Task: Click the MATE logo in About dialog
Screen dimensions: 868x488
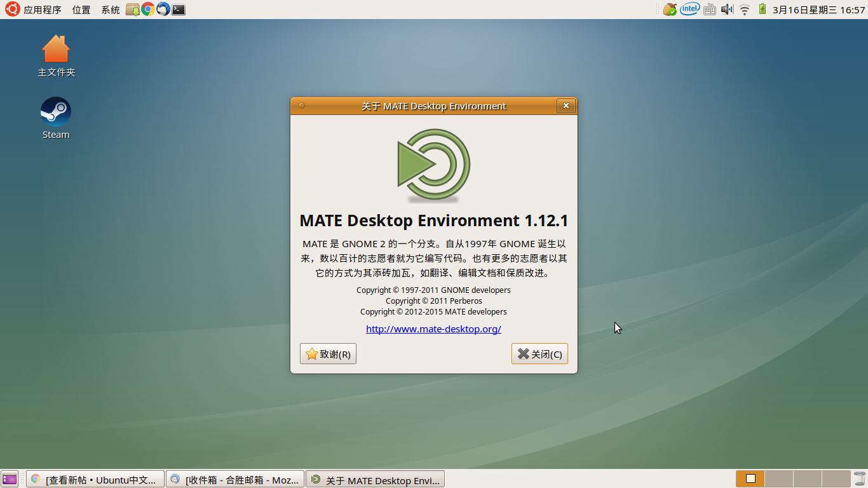Action: coord(434,165)
